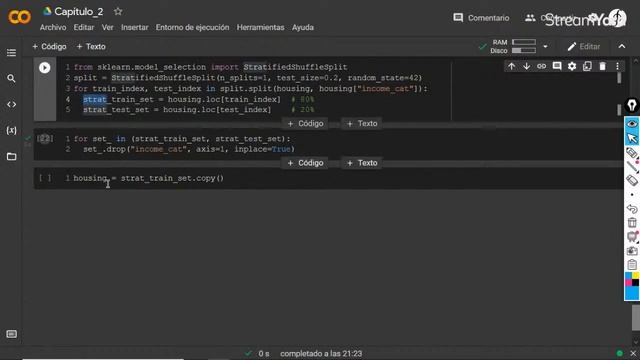Select the highlighter tool in drawing toolbar

pos(632,153)
